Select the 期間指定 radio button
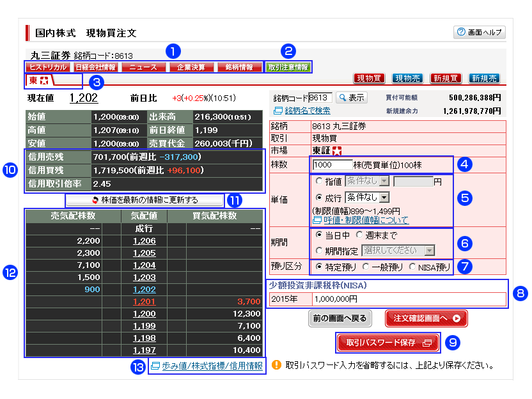 319,251
